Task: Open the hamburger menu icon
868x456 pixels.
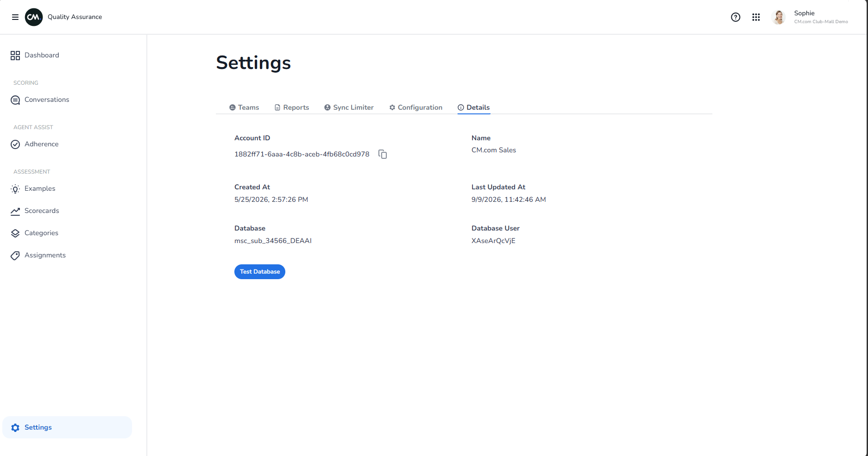Action: click(15, 17)
